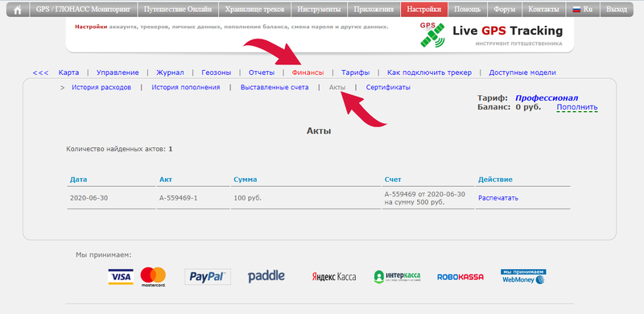The width and height of the screenshot is (644, 314).
Task: Click the Интеркасса logo
Action: pos(397,277)
